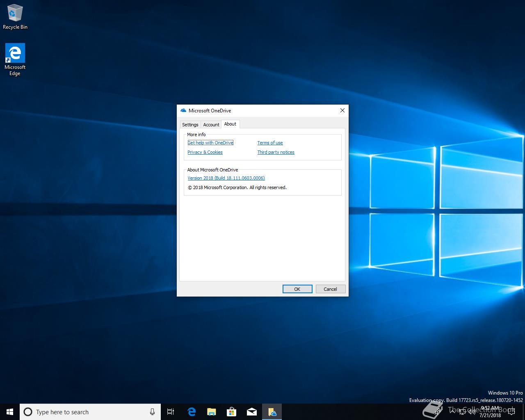Switch to the Settings tab
Screen dimensions: 525x420
190,125
